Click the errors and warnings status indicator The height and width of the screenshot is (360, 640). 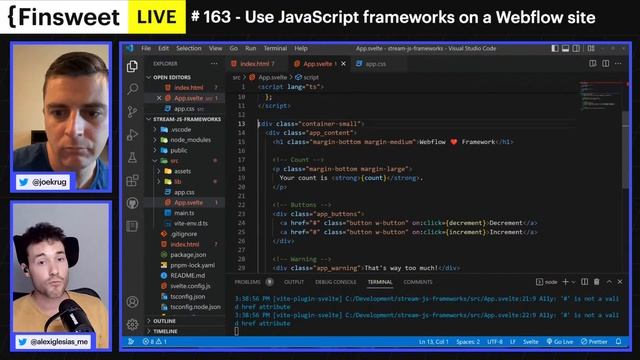point(154,342)
